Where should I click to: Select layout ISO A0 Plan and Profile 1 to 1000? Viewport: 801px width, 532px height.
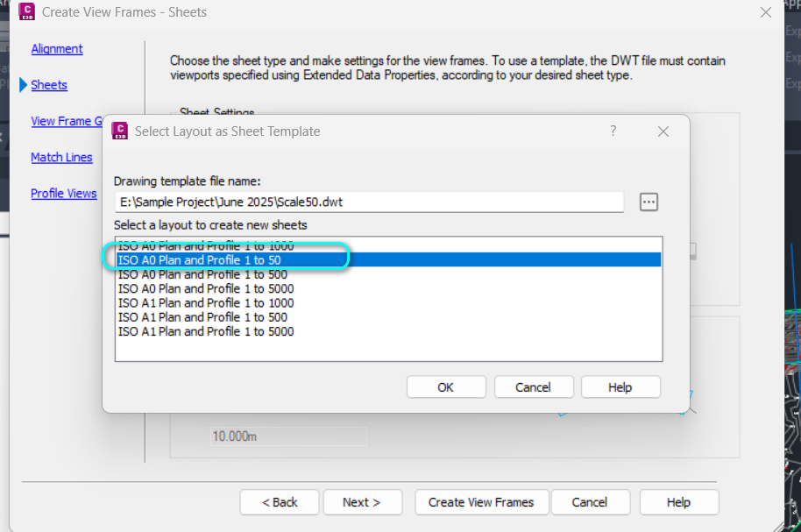click(389, 246)
